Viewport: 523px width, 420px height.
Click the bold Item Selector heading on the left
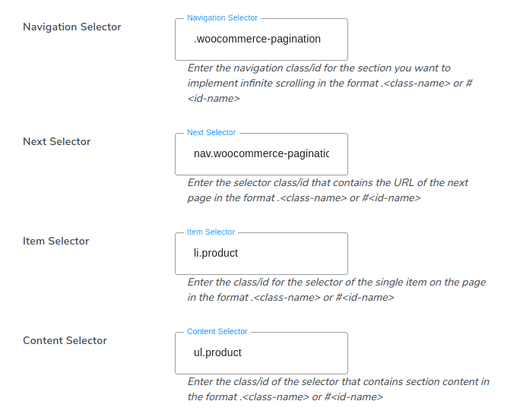pyautogui.click(x=56, y=241)
